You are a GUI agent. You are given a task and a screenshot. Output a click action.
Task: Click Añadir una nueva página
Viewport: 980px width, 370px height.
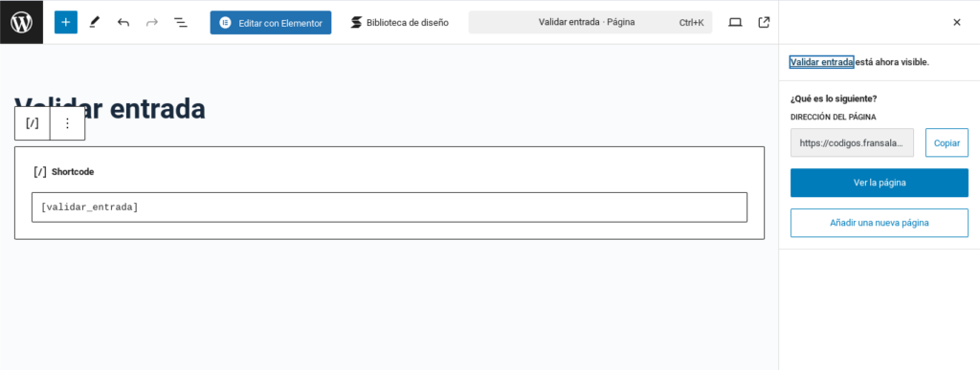880,223
